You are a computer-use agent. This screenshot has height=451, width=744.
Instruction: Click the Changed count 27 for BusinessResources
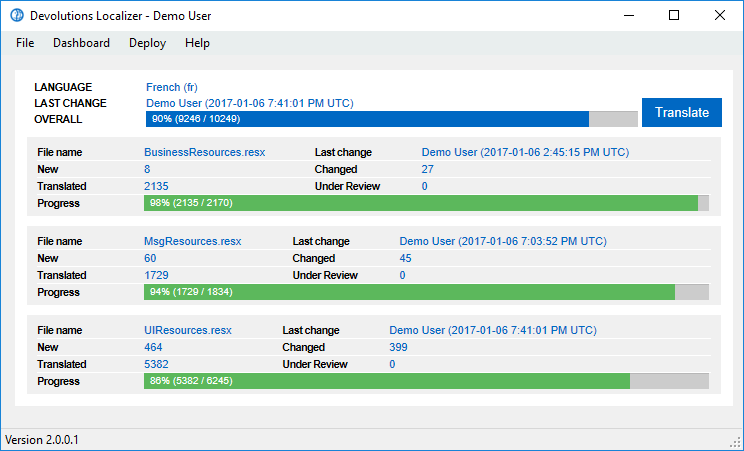[428, 169]
